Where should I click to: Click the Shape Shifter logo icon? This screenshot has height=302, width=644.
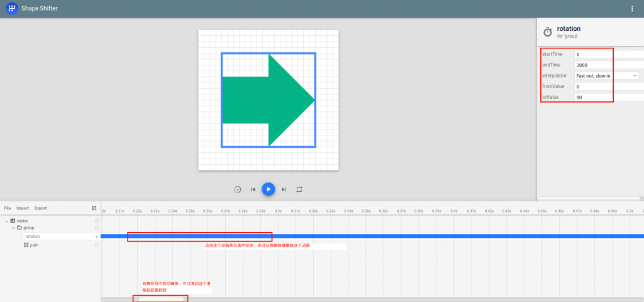click(x=11, y=9)
